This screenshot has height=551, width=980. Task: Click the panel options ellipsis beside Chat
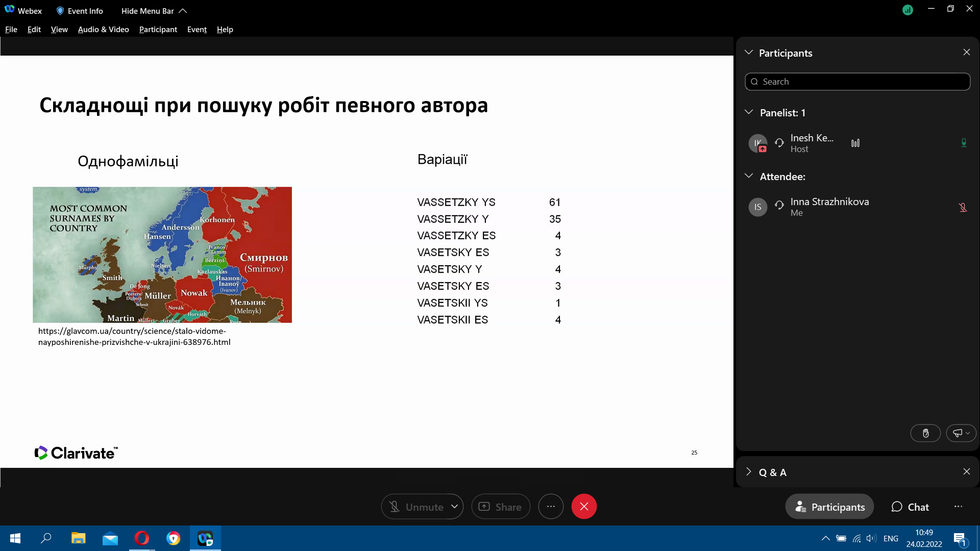[x=958, y=507]
